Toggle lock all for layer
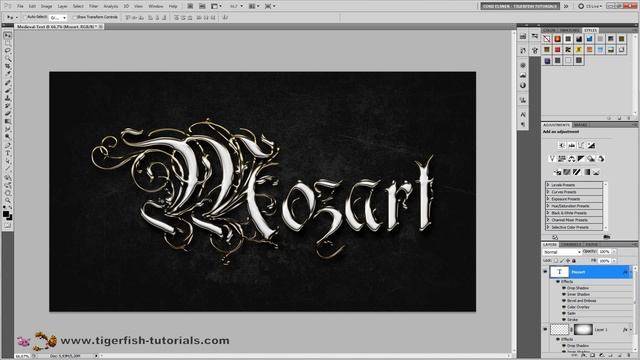Image resolution: width=640 pixels, height=360 pixels. (x=573, y=261)
